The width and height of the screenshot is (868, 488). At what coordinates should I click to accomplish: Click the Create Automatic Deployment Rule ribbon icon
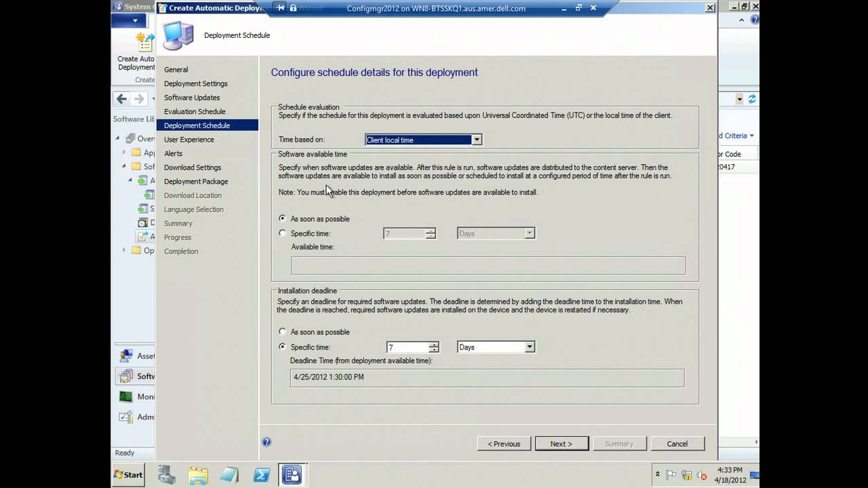click(x=144, y=42)
